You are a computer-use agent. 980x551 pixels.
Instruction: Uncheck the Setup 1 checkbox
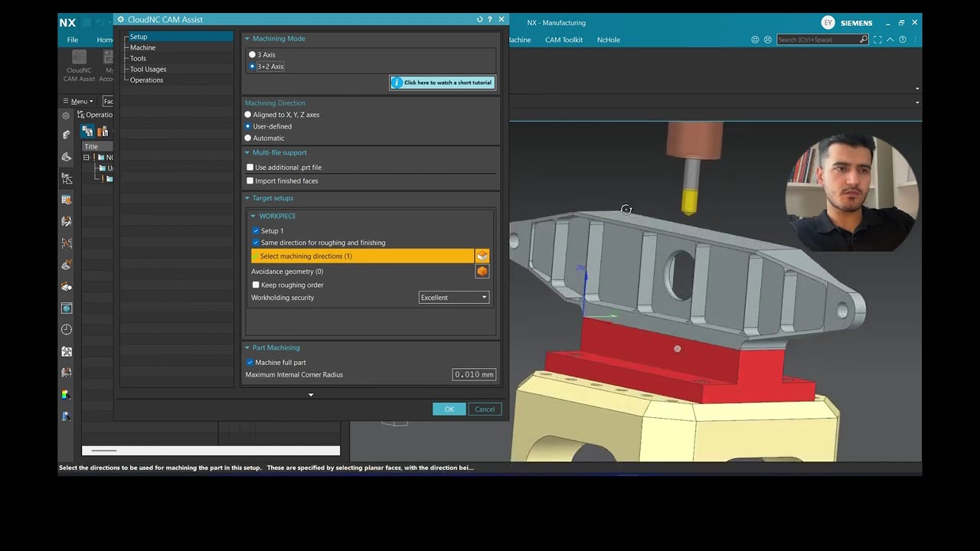[256, 231]
